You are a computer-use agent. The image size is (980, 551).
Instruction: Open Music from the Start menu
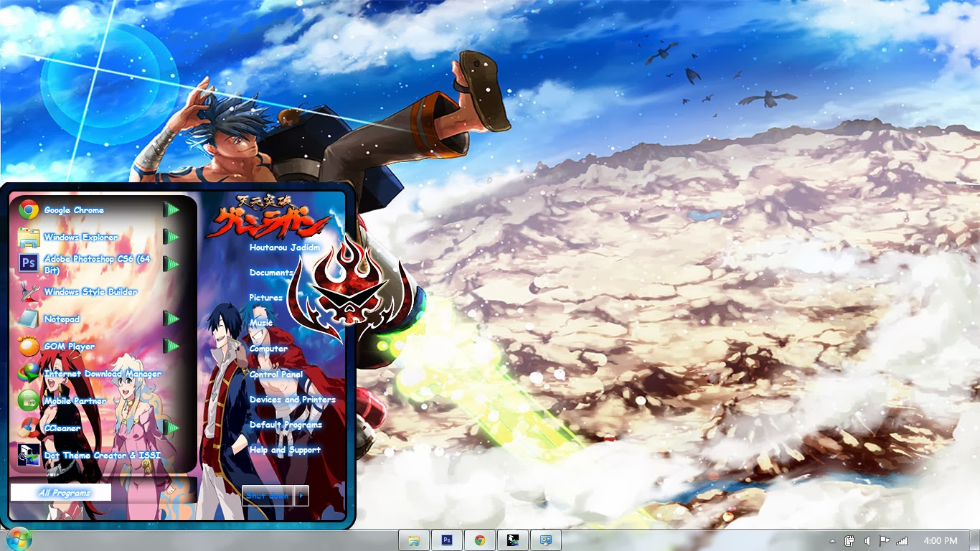[261, 323]
